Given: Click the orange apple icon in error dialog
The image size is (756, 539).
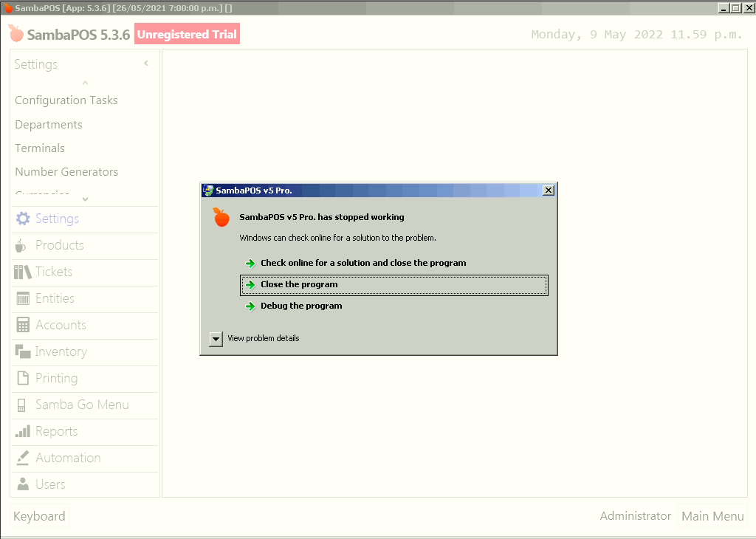Looking at the screenshot, I should 221,217.
